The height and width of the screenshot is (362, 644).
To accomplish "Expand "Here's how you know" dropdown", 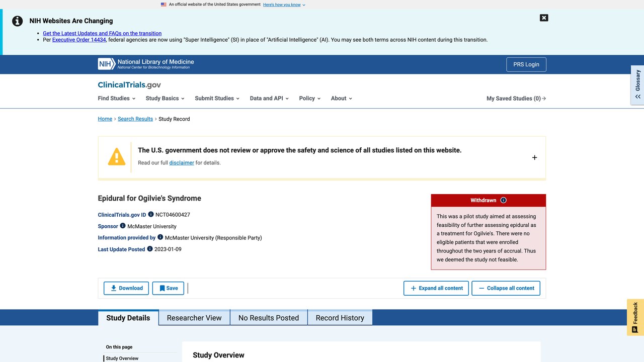I will click(x=284, y=5).
